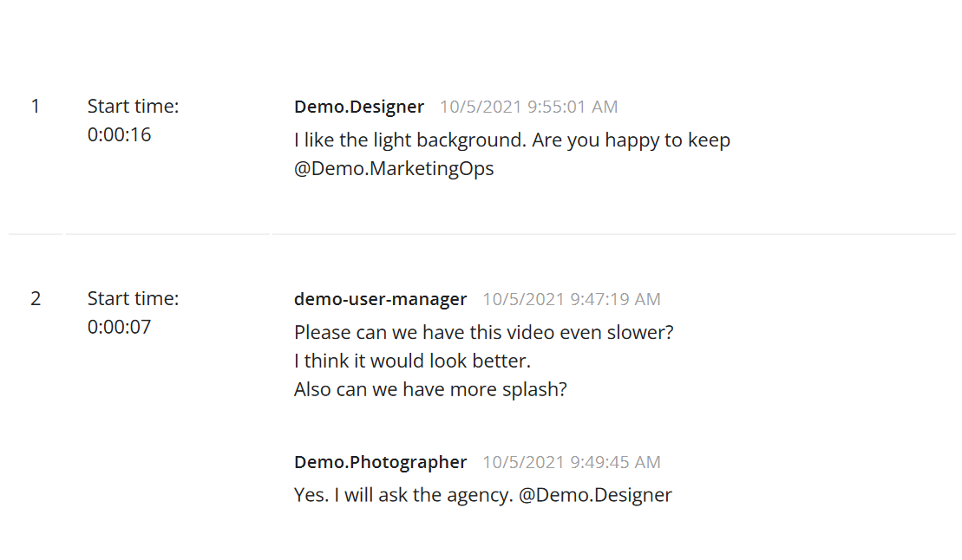Click the @Demo.Designer mention in the reply
Image resolution: width=962 pixels, height=560 pixels.
(595, 495)
